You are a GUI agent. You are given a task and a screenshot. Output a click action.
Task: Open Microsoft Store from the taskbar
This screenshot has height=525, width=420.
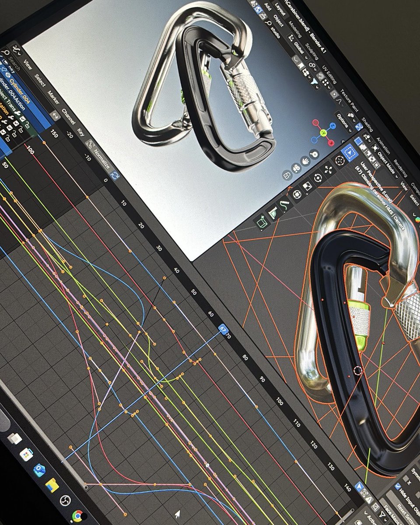[x=26, y=455]
